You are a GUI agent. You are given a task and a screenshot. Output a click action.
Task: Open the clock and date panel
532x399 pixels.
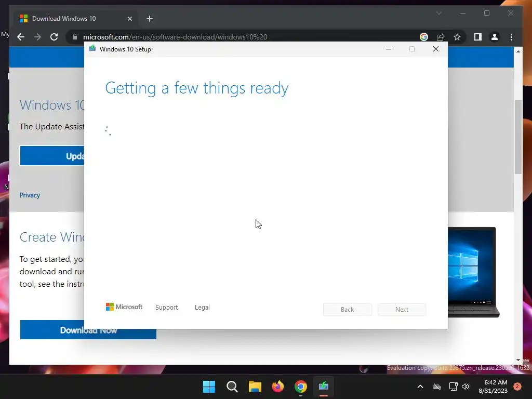pyautogui.click(x=493, y=387)
